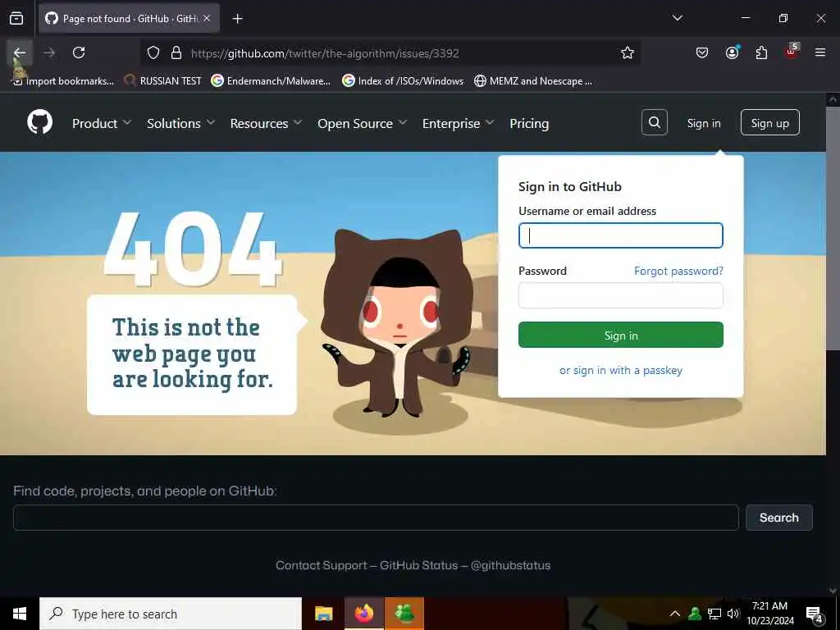Open the Save to Pocket icon
The image size is (840, 630).
click(x=702, y=52)
